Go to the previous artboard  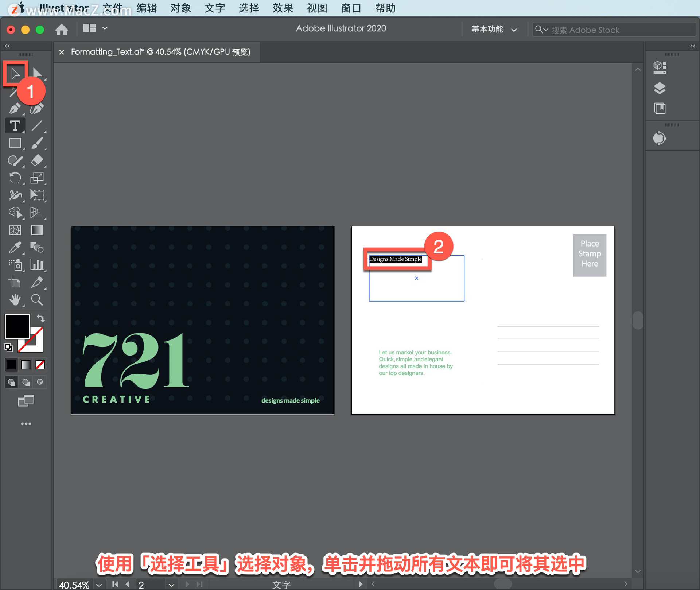pos(128,584)
